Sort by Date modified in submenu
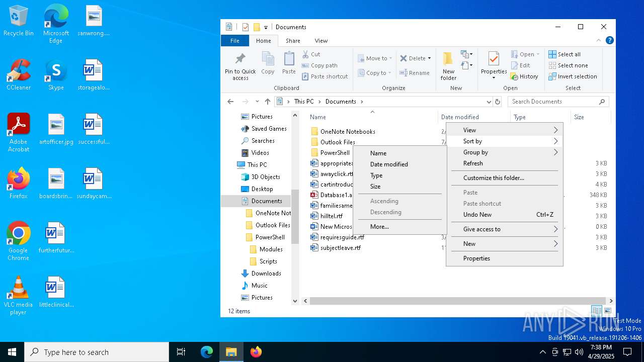This screenshot has width=644, height=362. pos(400,164)
